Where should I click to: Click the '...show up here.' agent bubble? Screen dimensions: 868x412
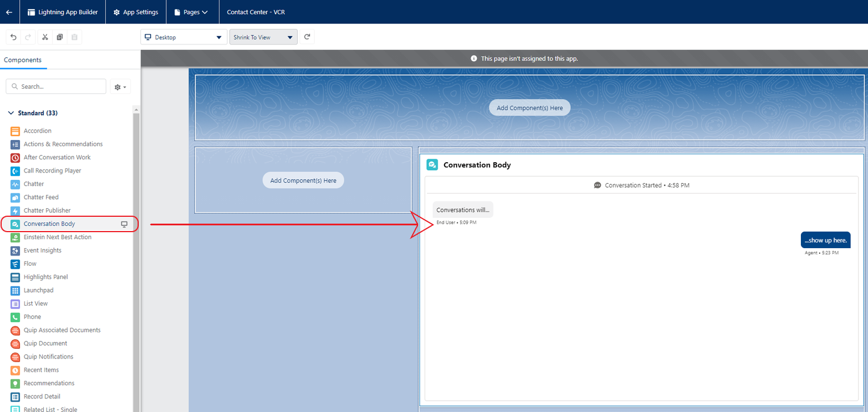click(825, 240)
